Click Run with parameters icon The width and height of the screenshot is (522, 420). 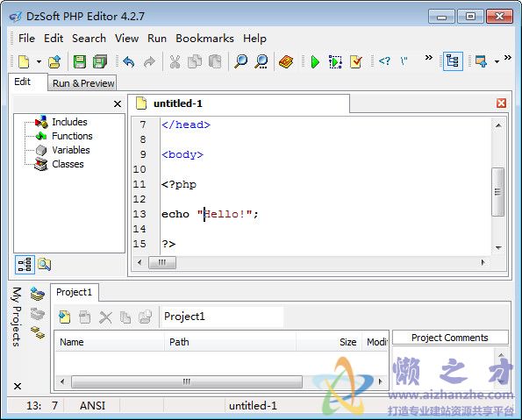pos(335,61)
